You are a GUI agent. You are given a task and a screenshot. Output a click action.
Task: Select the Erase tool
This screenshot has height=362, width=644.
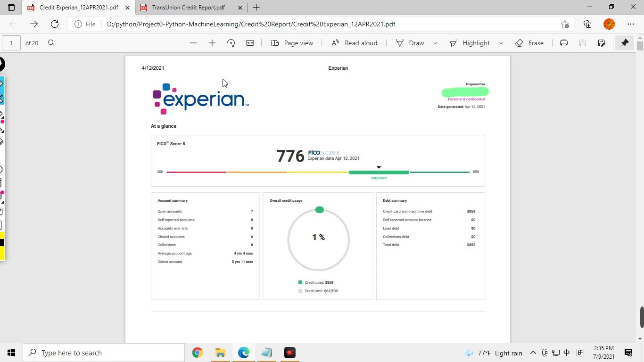pyautogui.click(x=529, y=43)
